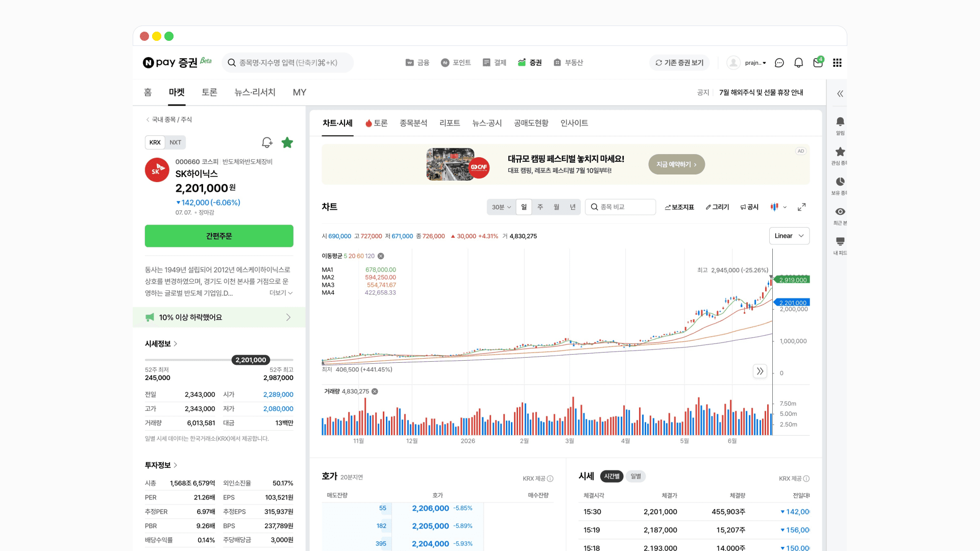
Task: Switch to the NXT exchange
Action: click(176, 142)
